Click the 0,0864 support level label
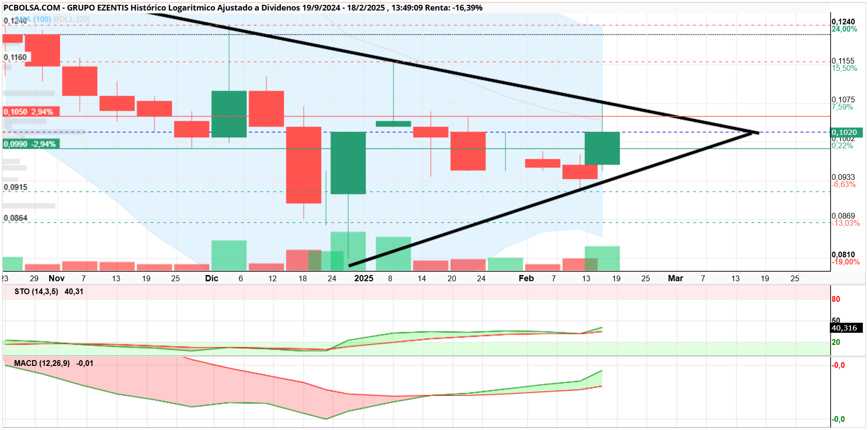Viewport: 868px width, 430px height. (x=16, y=218)
